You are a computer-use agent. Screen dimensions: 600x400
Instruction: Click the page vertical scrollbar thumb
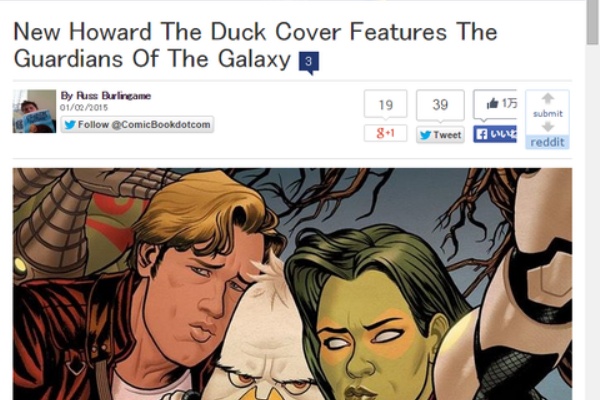[593, 22]
